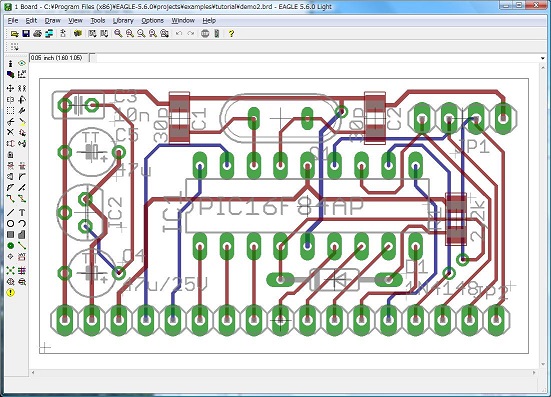
Task: Select the Mirror tool
Action: pyautogui.click(x=11, y=99)
